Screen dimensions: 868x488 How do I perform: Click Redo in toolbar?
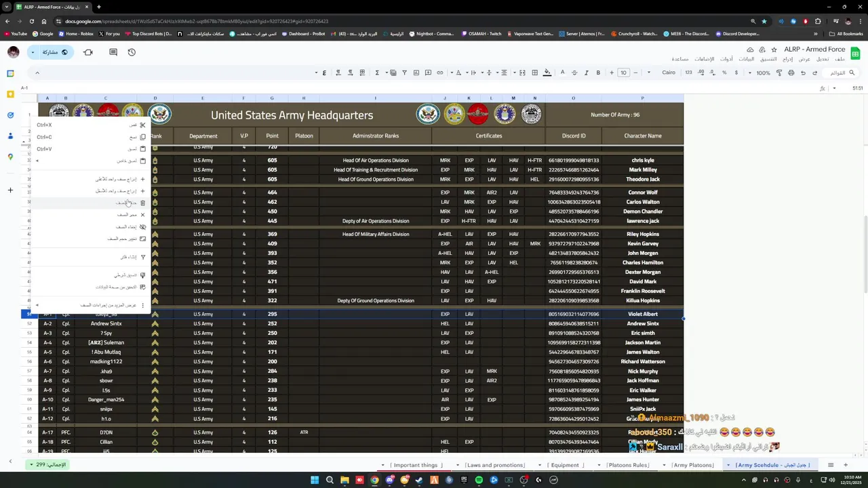(803, 73)
